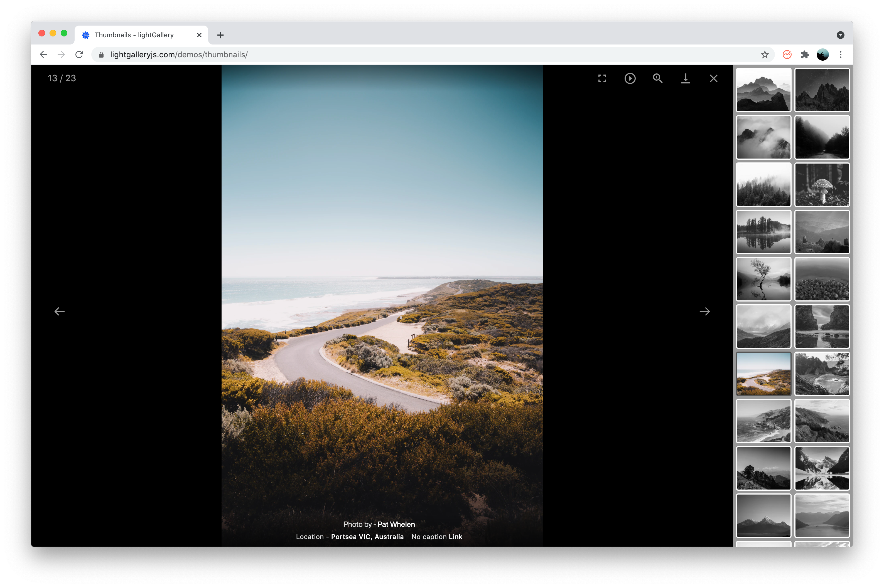
Task: Start the autoplay slideshow
Action: pos(630,78)
